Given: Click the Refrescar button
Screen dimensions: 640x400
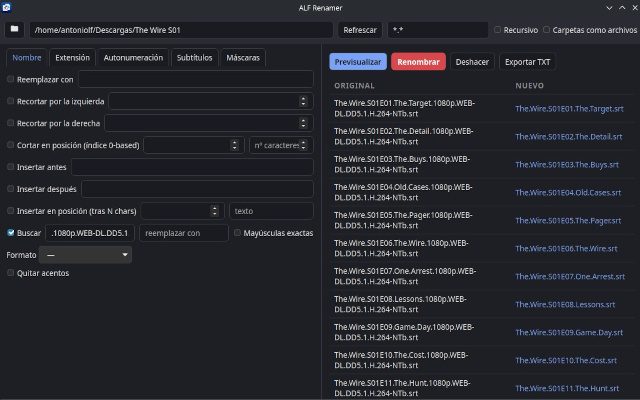Looking at the screenshot, I should pyautogui.click(x=360, y=30).
